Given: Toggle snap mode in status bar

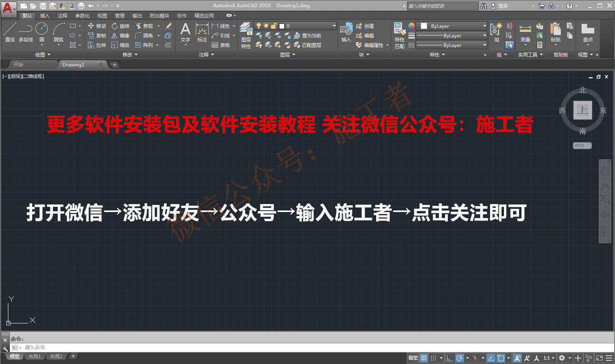Looking at the screenshot, I should click(433, 358).
